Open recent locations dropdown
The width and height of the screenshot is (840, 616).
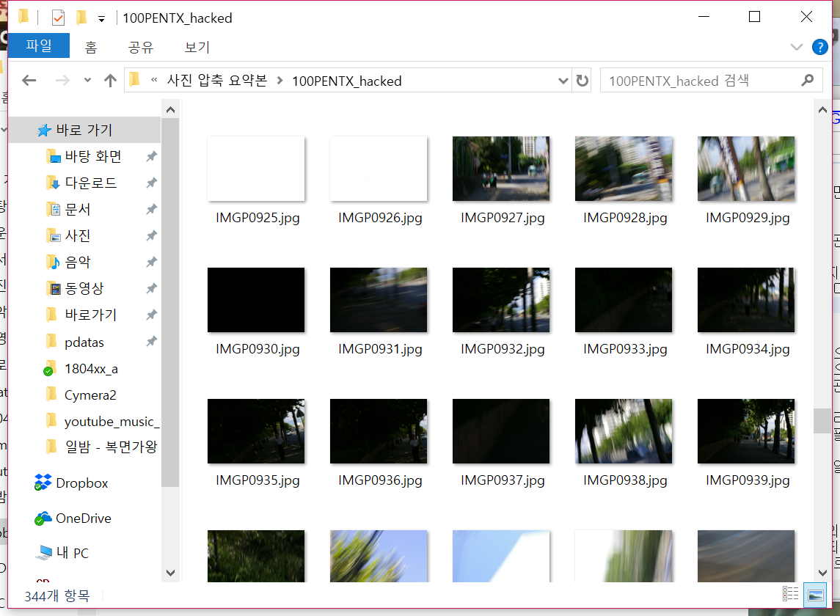(87, 81)
